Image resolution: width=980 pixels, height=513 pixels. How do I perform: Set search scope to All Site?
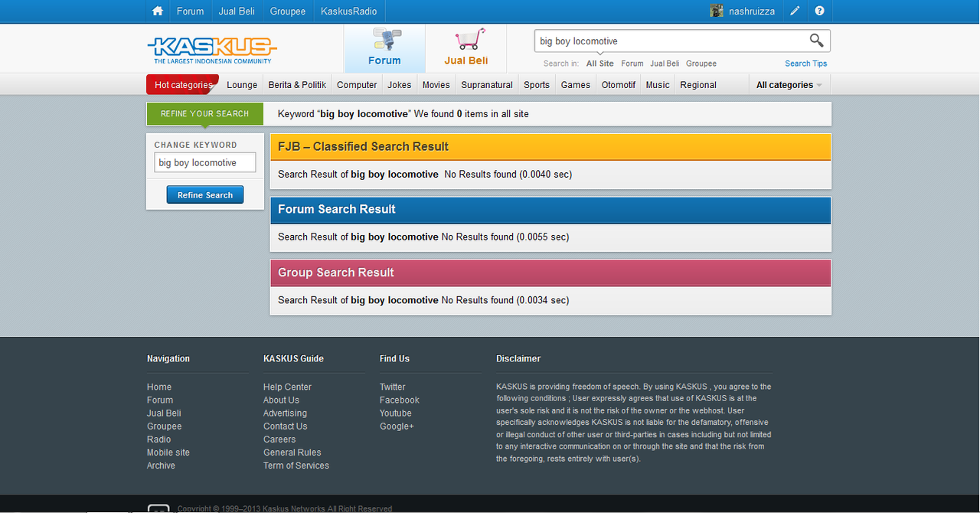point(600,64)
